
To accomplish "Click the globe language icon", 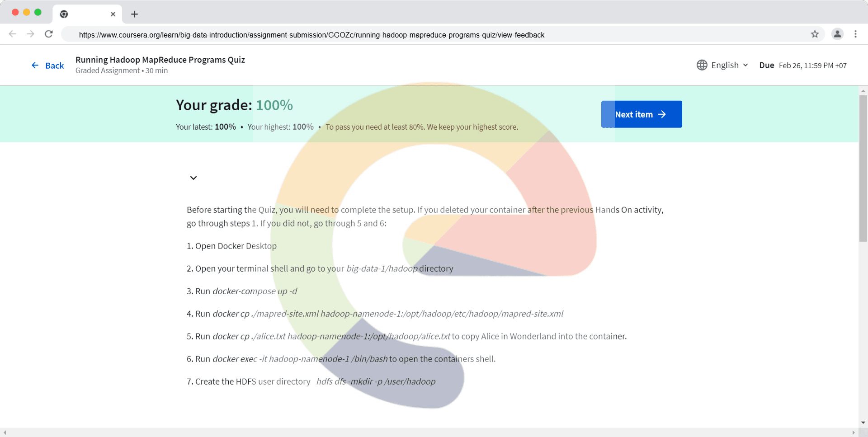I will [702, 65].
